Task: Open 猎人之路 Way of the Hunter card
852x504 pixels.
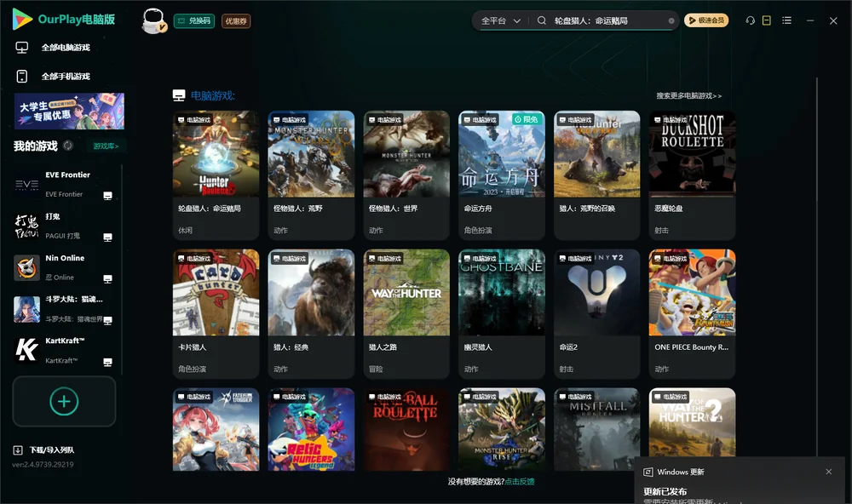Action: 406,313
